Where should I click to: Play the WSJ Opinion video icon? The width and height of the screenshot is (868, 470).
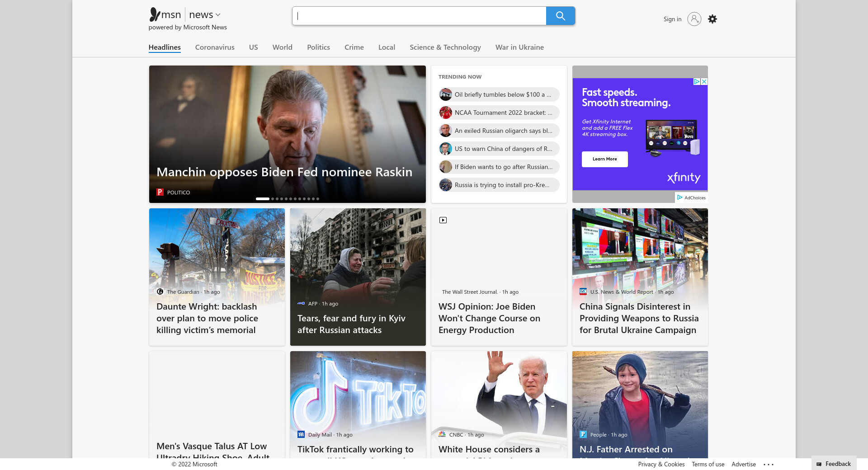click(443, 220)
